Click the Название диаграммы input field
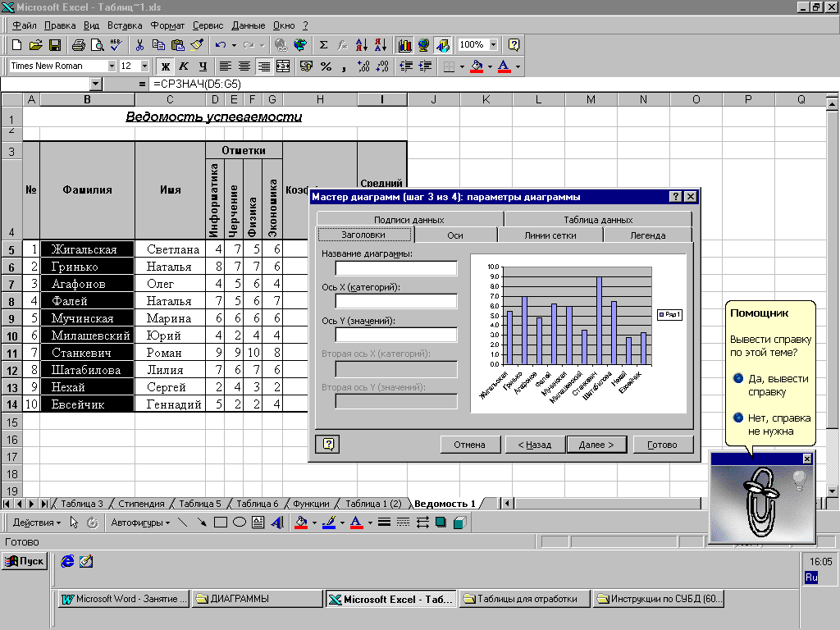 396,268
